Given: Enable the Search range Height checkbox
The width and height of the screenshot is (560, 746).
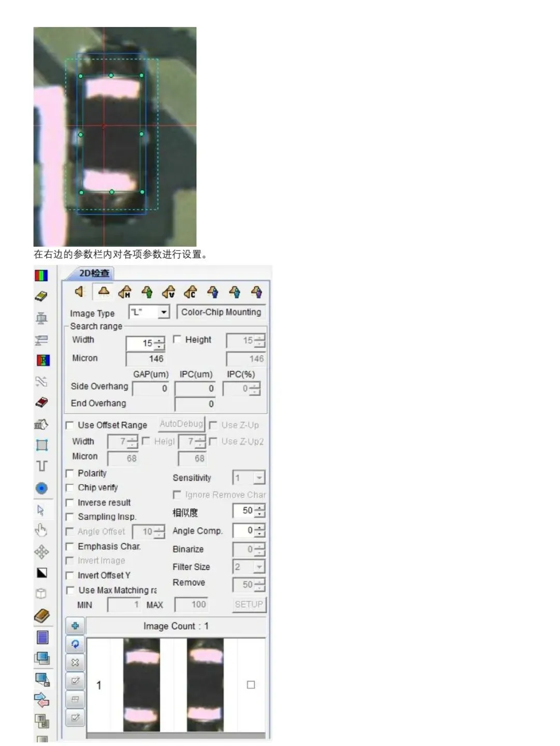Looking at the screenshot, I should click(177, 339).
